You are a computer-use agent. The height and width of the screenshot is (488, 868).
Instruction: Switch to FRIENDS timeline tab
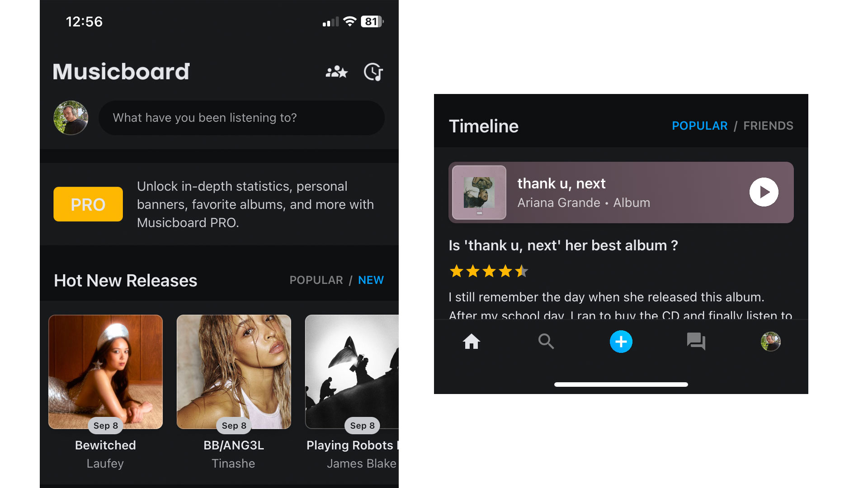pos(769,125)
